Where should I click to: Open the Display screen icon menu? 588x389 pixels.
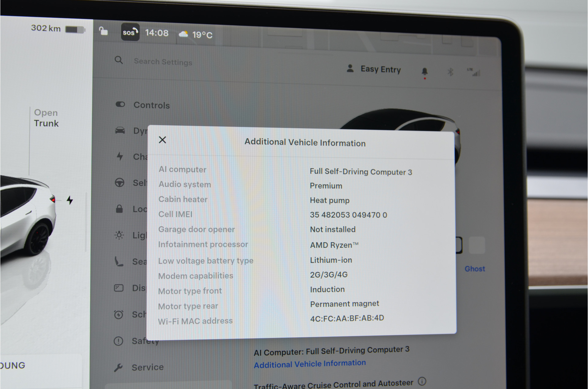pos(119,288)
